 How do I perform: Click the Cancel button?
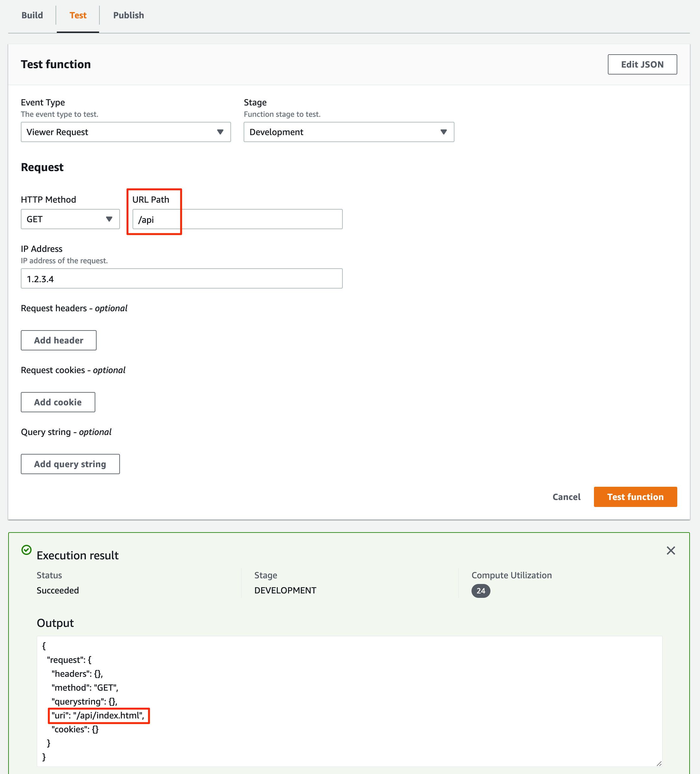click(x=566, y=497)
